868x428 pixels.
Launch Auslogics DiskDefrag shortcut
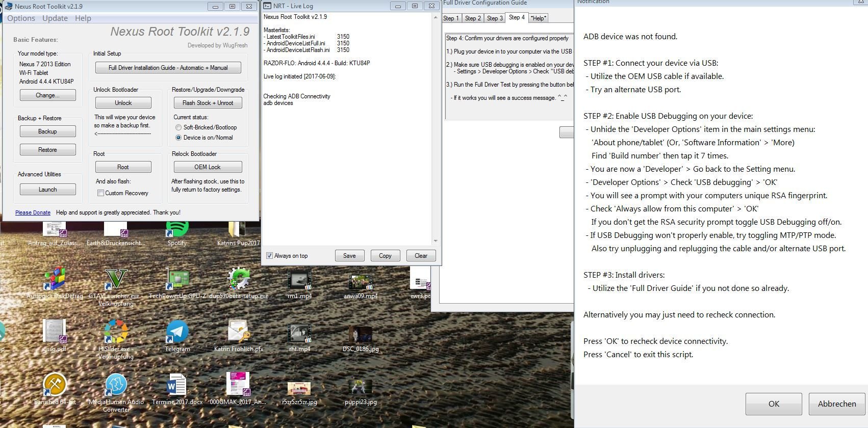point(55,283)
